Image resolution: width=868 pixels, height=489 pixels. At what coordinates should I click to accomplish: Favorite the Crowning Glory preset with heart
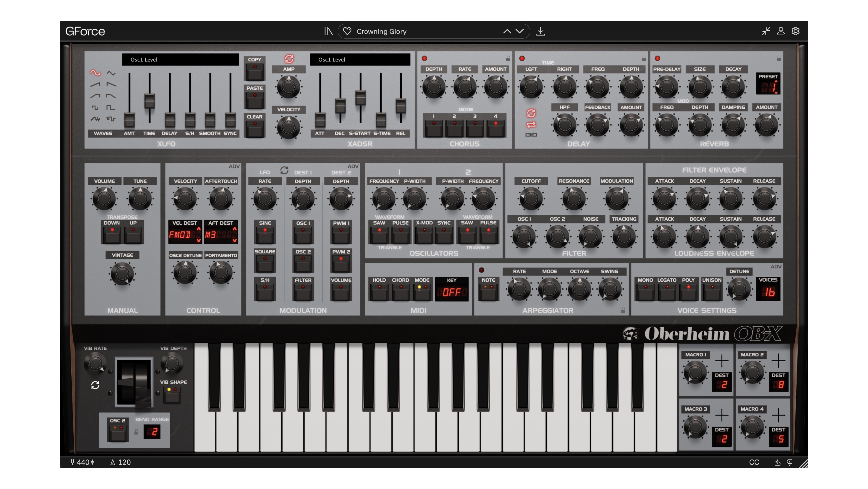347,31
